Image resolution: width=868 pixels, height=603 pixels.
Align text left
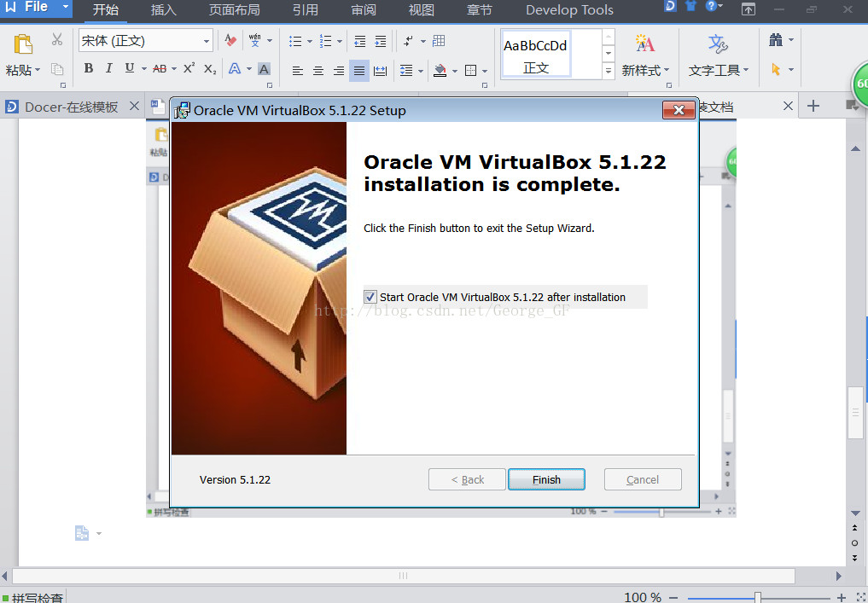(297, 71)
